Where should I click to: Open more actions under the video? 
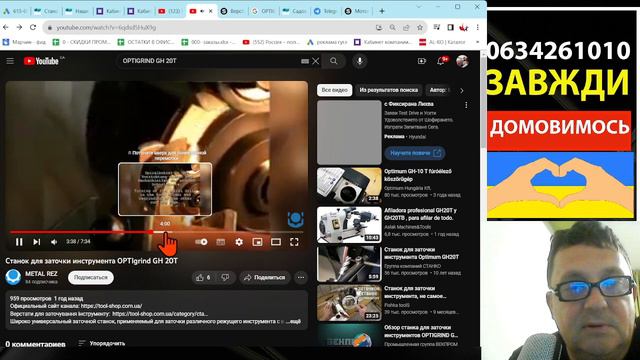click(x=301, y=278)
